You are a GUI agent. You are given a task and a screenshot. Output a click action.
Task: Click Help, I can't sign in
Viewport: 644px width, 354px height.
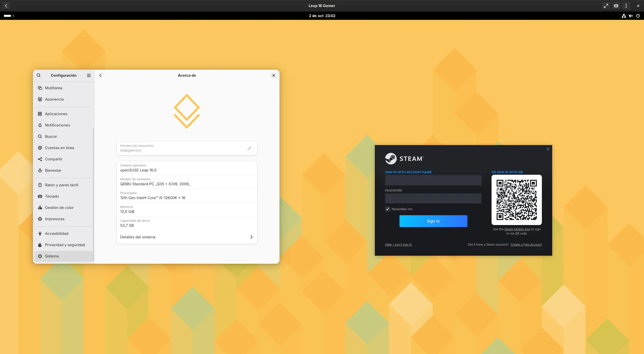tap(398, 245)
